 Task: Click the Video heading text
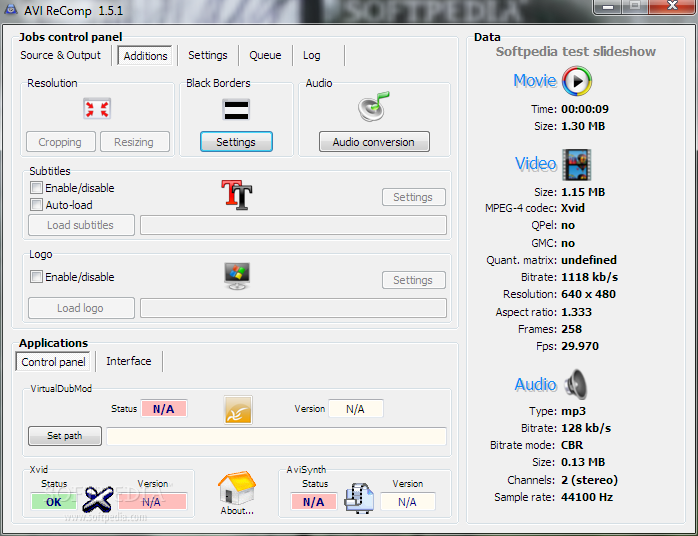[x=536, y=164]
